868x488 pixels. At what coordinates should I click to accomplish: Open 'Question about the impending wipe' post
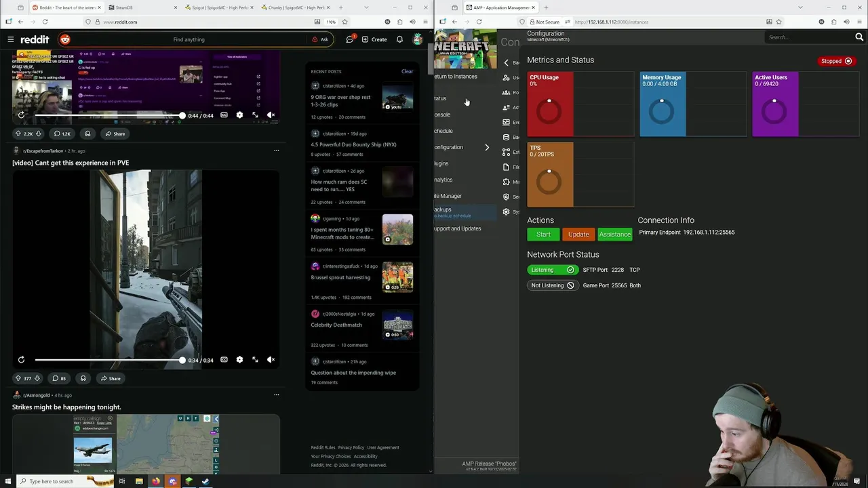tap(353, 373)
